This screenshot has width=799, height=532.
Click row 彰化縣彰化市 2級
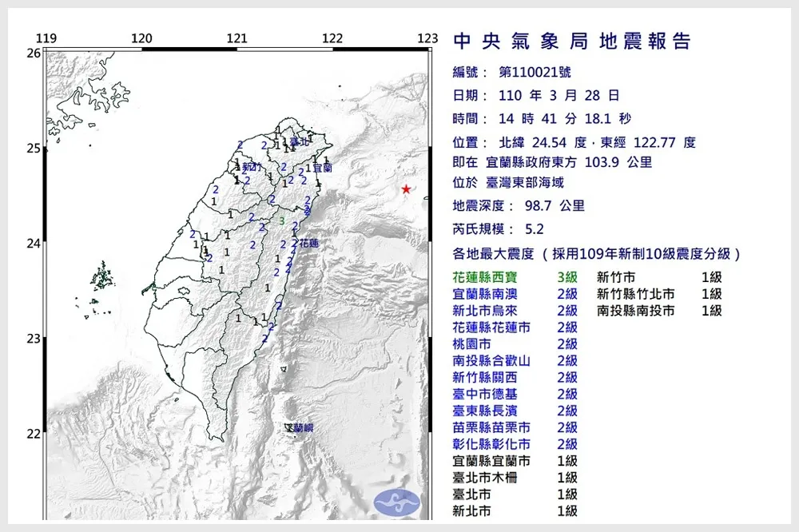point(515,444)
